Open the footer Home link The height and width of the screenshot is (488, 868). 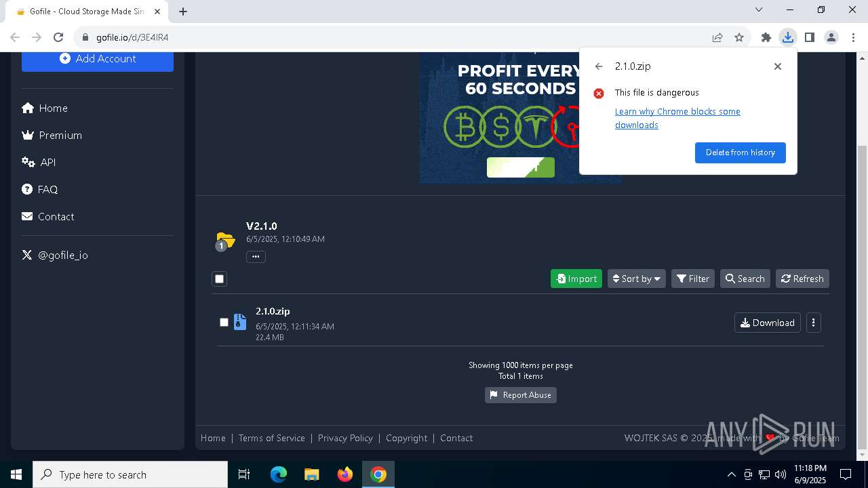point(213,438)
